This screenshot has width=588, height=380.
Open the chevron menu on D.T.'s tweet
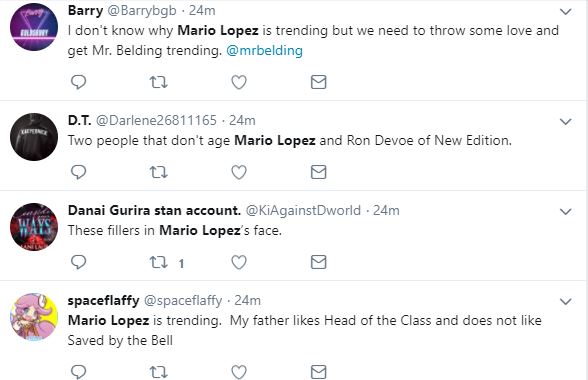pyautogui.click(x=565, y=122)
